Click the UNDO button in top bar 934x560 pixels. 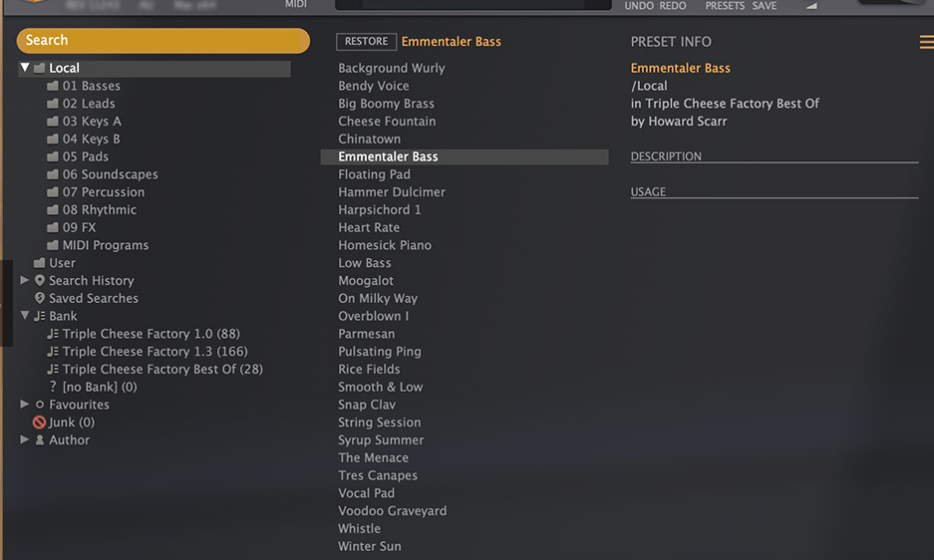point(639,6)
